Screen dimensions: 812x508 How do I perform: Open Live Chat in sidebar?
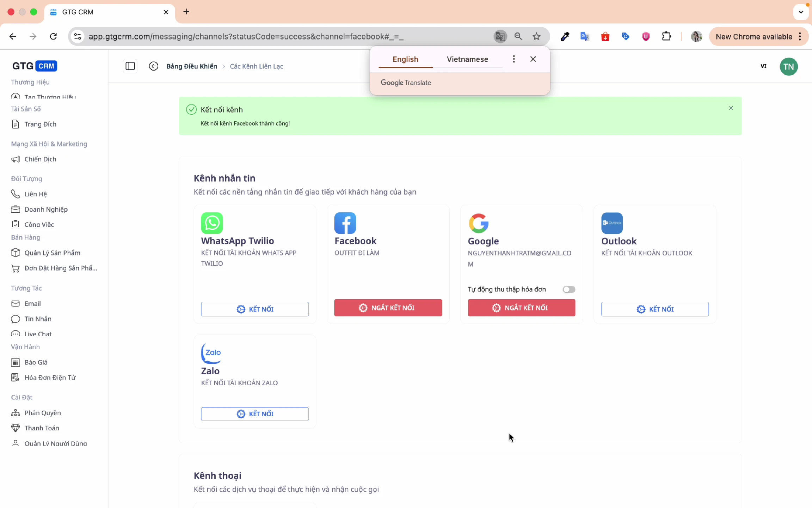[38, 334]
